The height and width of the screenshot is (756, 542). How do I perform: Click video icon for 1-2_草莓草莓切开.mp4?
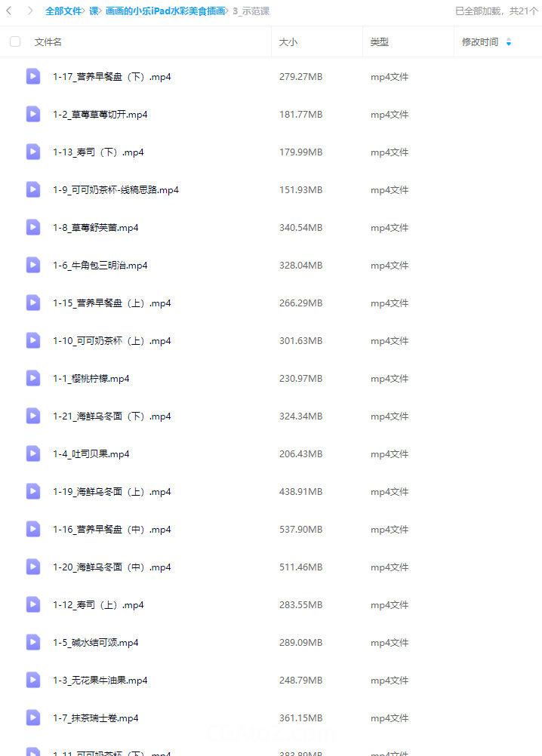pos(32,114)
